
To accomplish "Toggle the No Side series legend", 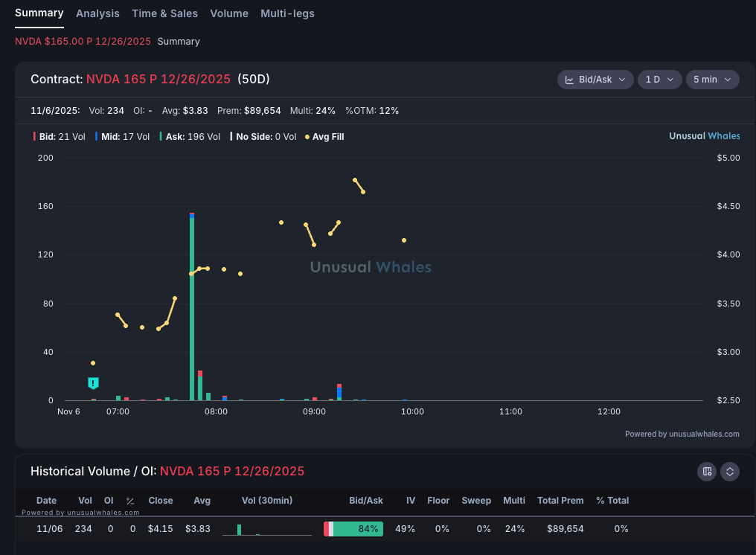I will (263, 137).
